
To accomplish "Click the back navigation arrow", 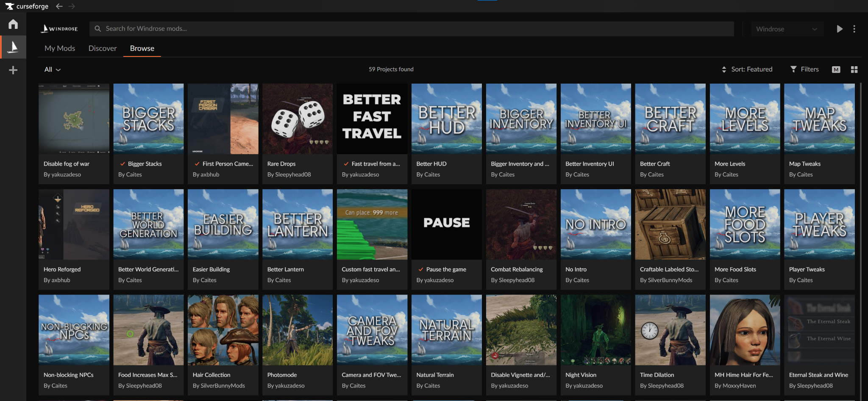I will (x=59, y=6).
